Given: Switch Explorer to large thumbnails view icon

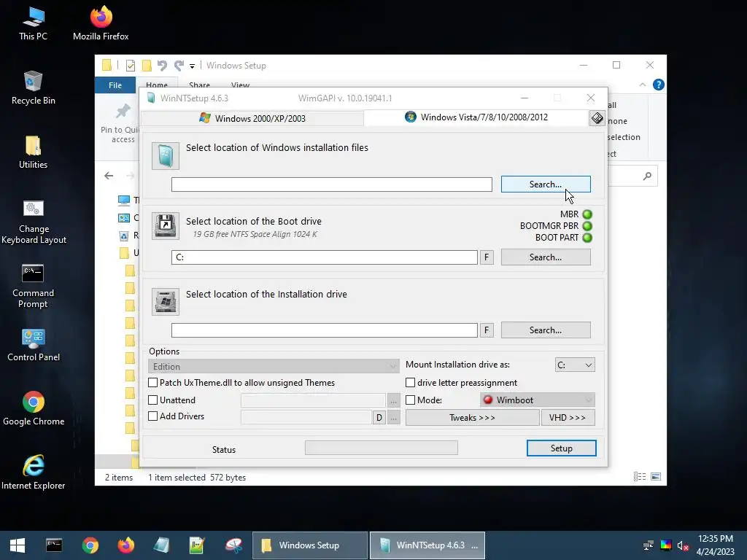Looking at the screenshot, I should pyautogui.click(x=656, y=477).
